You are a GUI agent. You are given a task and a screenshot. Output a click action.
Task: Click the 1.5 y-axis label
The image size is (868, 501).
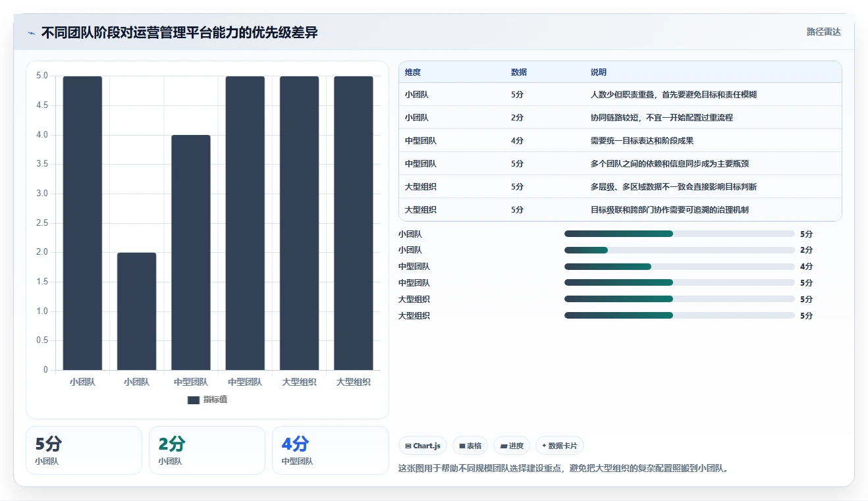[41, 282]
